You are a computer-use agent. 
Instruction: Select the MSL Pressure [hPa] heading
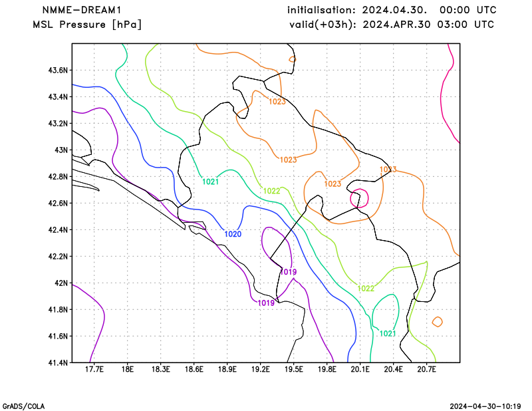87,25
